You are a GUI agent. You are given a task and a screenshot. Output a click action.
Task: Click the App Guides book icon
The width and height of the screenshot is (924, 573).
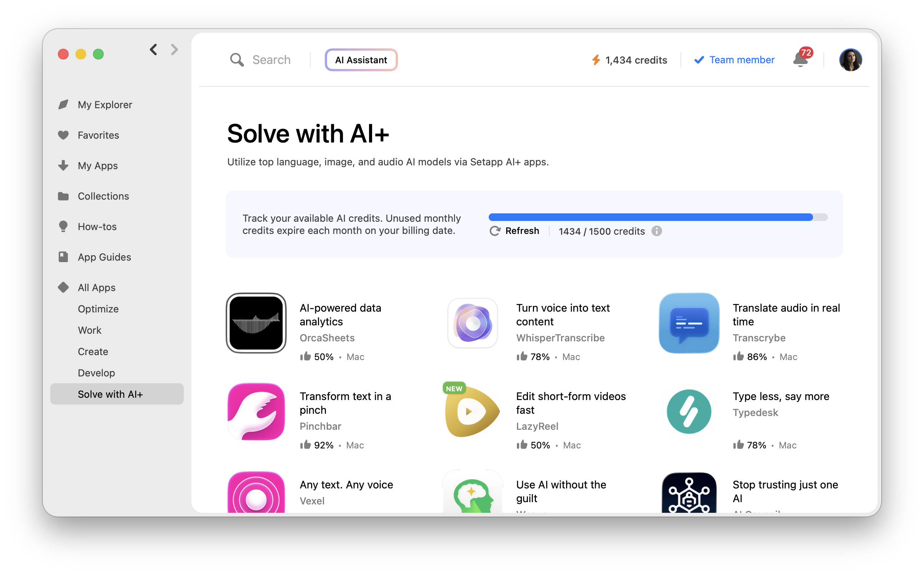pyautogui.click(x=63, y=257)
